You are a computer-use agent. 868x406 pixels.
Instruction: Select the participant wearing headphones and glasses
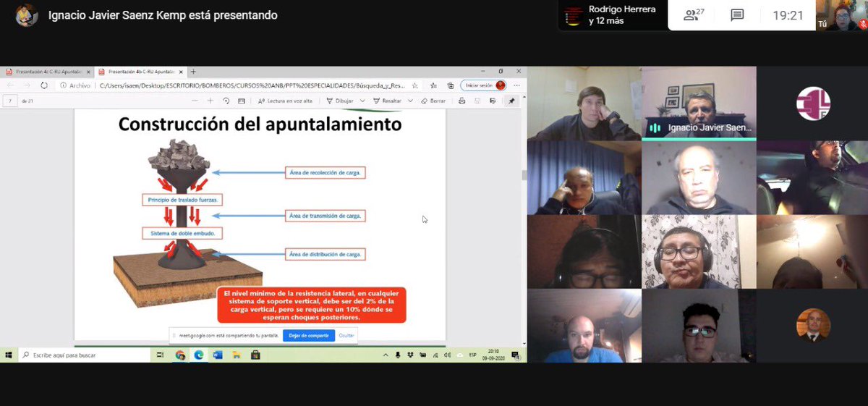(x=699, y=252)
